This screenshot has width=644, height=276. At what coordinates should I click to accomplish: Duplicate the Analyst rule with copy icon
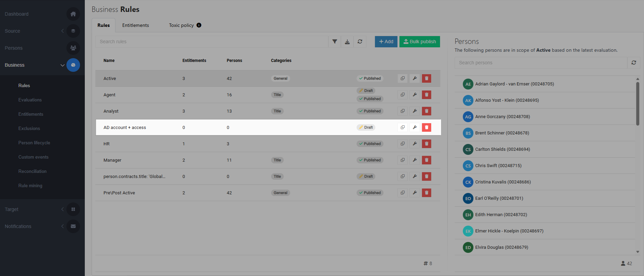pos(403,111)
